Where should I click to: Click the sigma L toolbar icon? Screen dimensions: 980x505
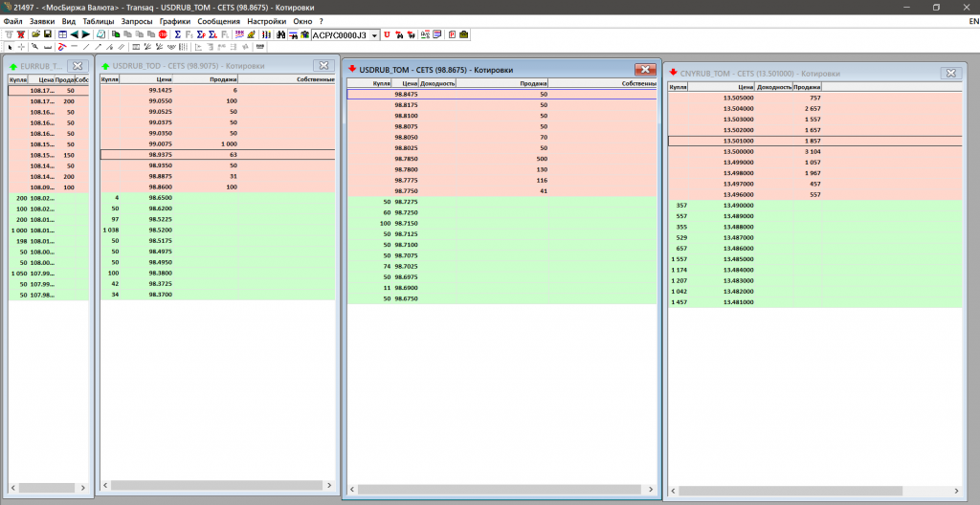(213, 34)
